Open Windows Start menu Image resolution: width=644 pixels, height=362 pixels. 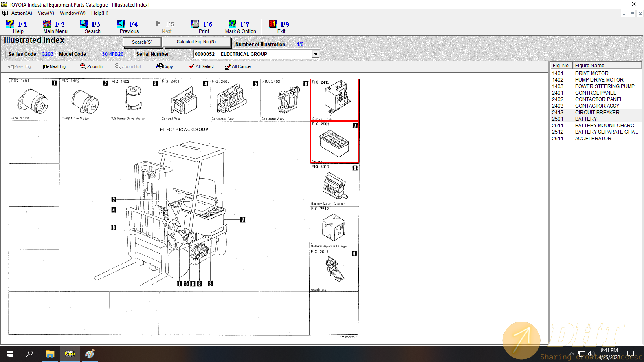click(x=10, y=354)
